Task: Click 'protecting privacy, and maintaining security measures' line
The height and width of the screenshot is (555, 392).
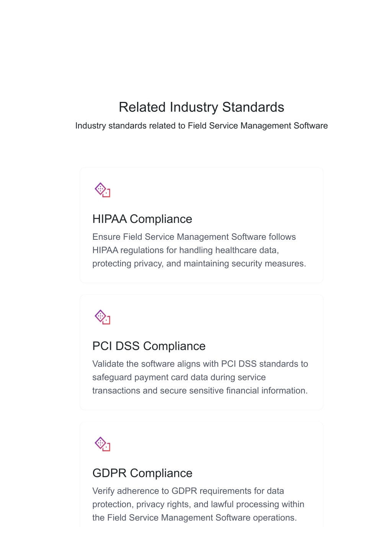Action: (x=199, y=264)
